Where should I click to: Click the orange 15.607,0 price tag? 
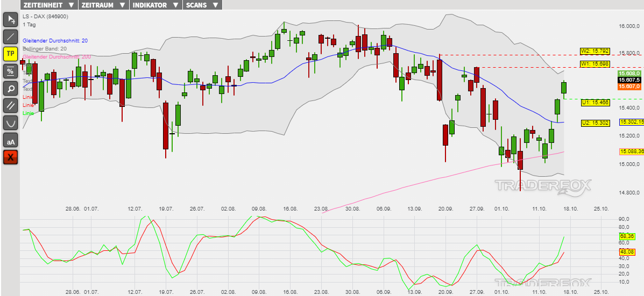(629, 86)
